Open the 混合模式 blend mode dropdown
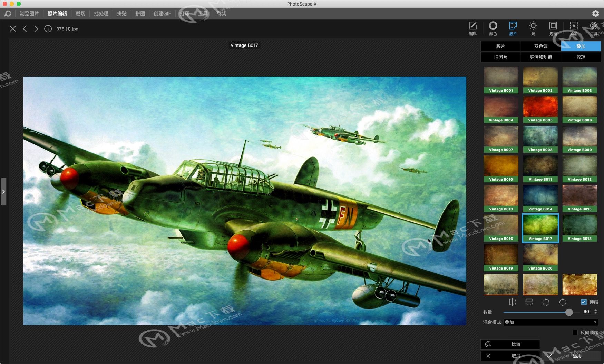This screenshot has height=364, width=604. pyautogui.click(x=551, y=322)
